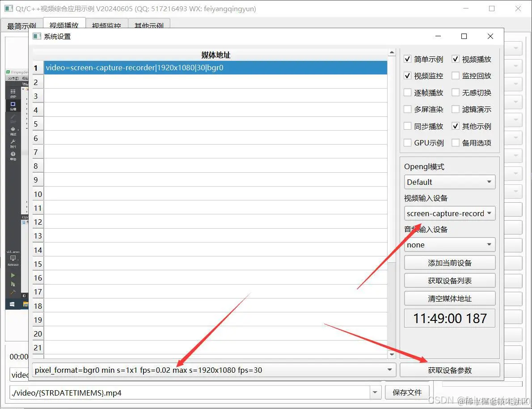
Task: Click the green Run arrow in preview
Action: coord(13,275)
